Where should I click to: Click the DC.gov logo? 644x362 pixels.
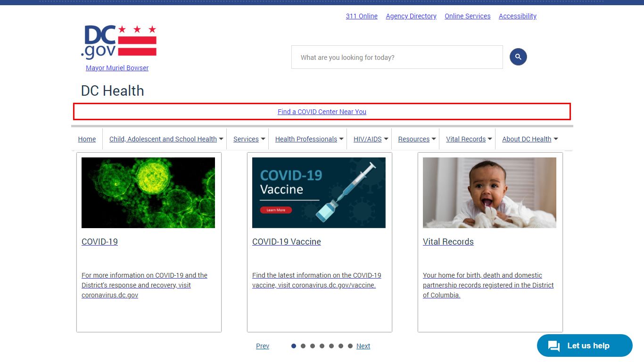[118, 42]
